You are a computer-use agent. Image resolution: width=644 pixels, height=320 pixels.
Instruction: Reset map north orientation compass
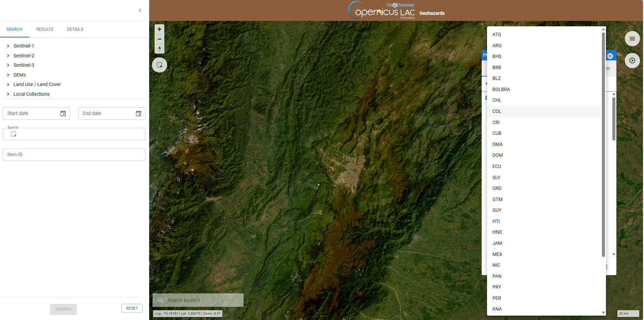159,49
